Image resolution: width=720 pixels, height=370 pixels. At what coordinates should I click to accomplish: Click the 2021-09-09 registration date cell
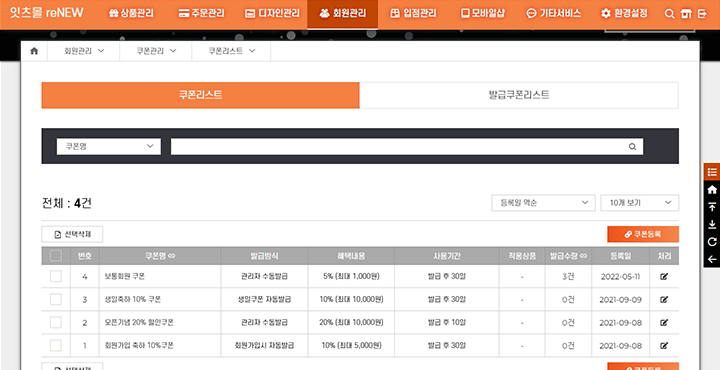pos(620,299)
